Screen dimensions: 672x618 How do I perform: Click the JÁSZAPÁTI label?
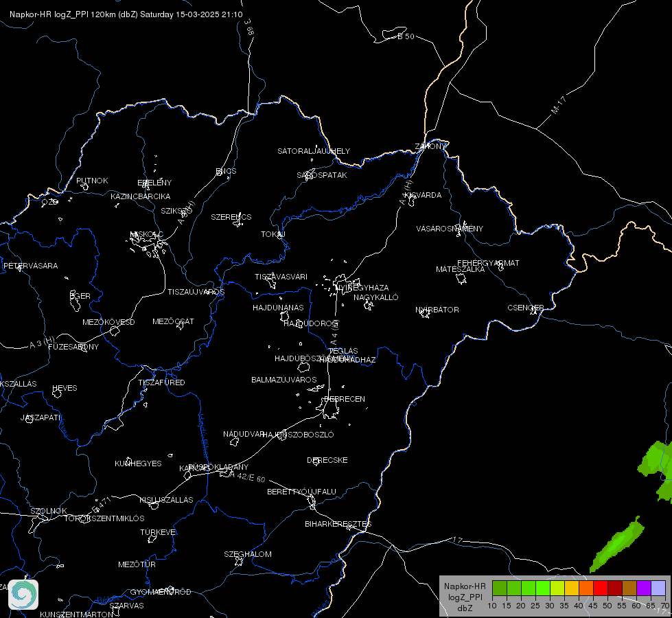[40, 417]
